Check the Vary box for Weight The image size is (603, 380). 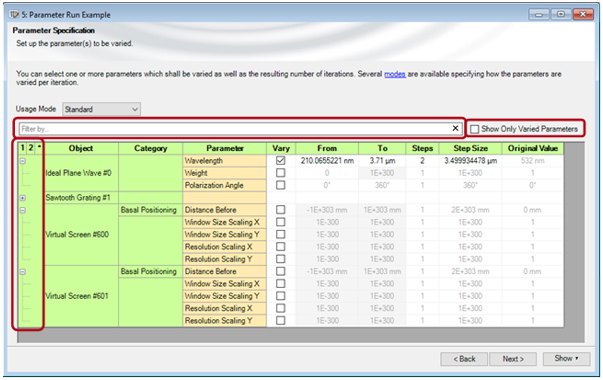(x=281, y=173)
